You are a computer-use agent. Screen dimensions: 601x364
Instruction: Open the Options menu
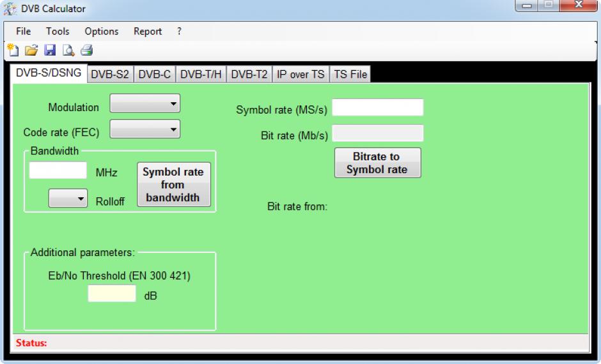102,31
